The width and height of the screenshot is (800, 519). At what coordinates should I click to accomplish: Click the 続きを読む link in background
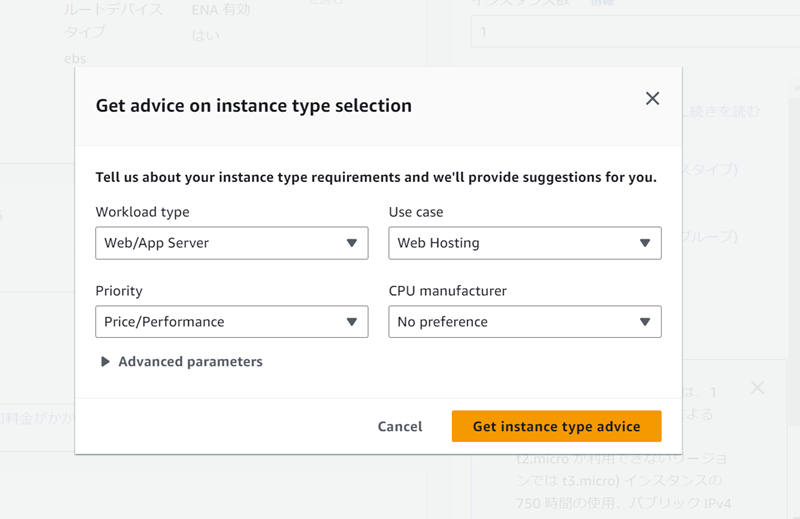click(x=724, y=111)
